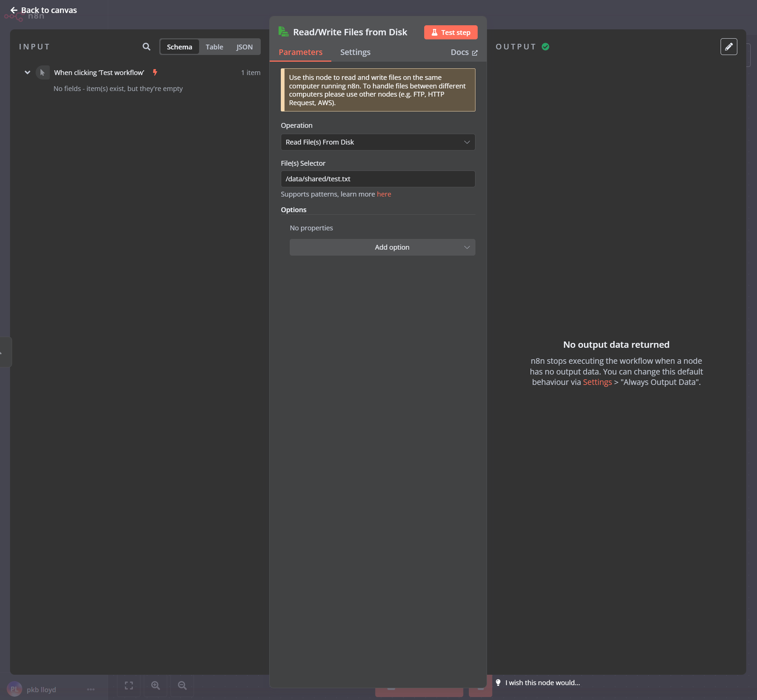Click the node title 'Read/Write Files from Disk'
The image size is (757, 700).
(x=350, y=32)
